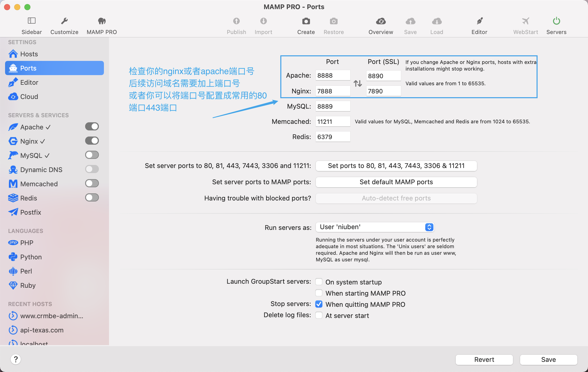Select Hosts in the settings sidebar
This screenshot has height=372, width=588.
point(29,54)
